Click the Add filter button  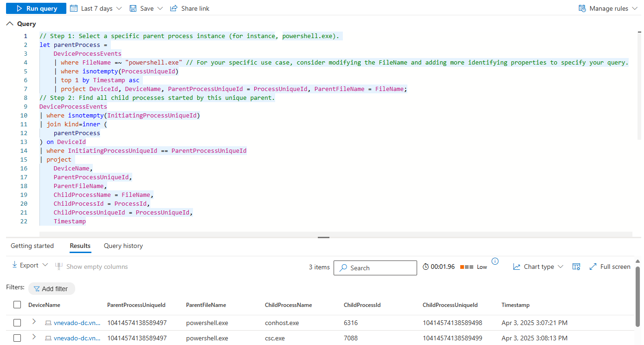(52, 289)
